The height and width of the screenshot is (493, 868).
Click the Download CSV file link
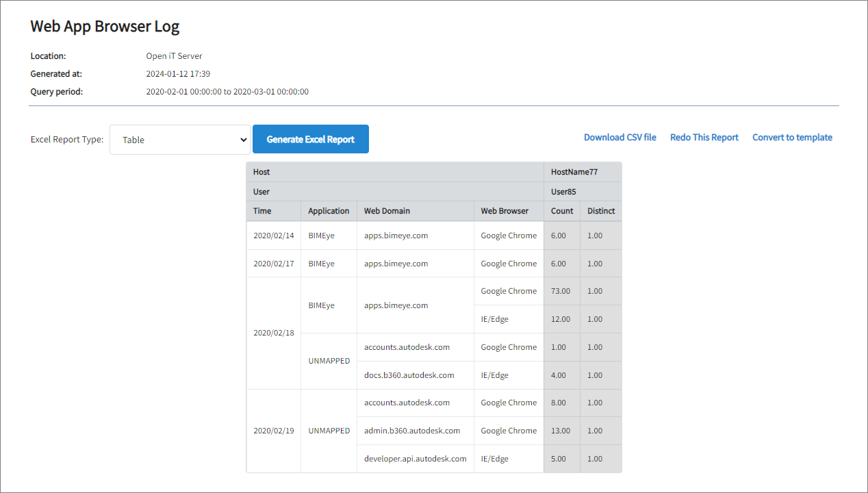click(x=620, y=137)
